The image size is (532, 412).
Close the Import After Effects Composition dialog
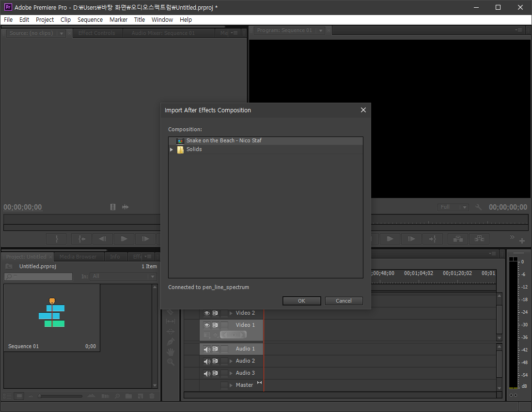coord(363,110)
